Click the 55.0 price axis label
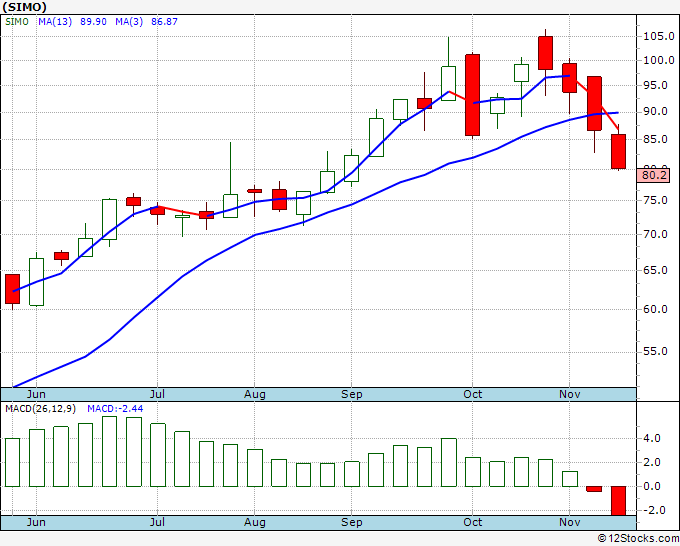Image resolution: width=680 pixels, height=546 pixels. [655, 351]
